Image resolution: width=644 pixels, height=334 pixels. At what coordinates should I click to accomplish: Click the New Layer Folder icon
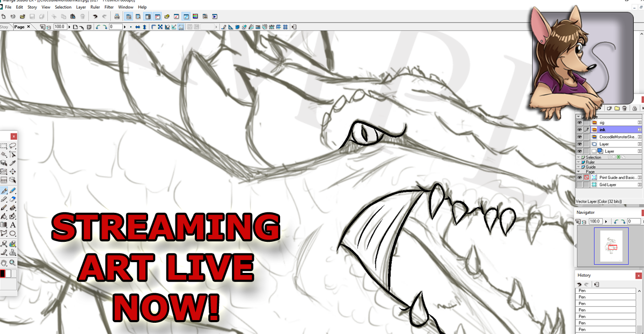[x=617, y=108]
